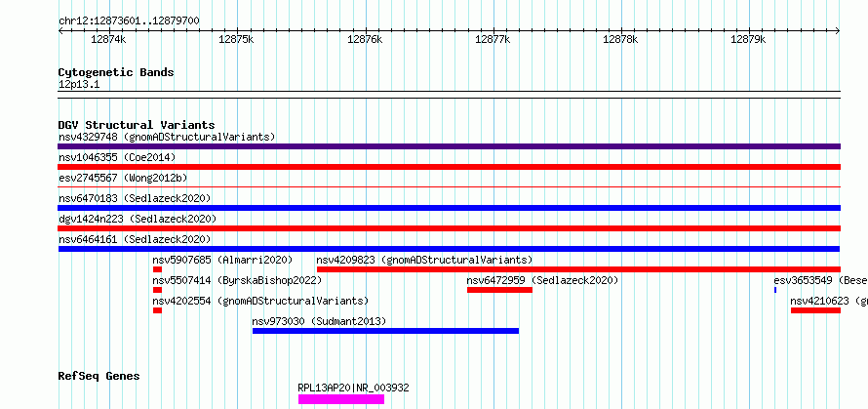Click the tiny blue mark under esv3653549
The width and height of the screenshot is (868, 409).
click(x=775, y=290)
